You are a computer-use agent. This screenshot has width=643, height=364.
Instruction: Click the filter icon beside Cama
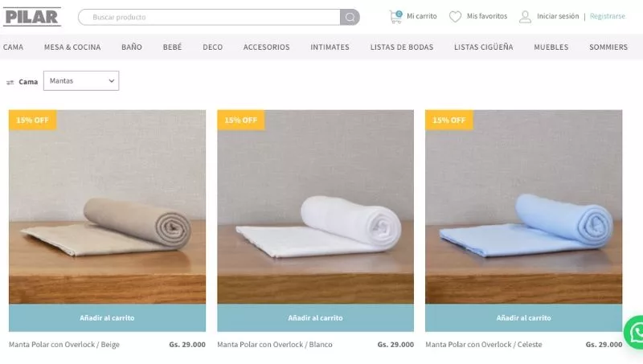pyautogui.click(x=10, y=83)
